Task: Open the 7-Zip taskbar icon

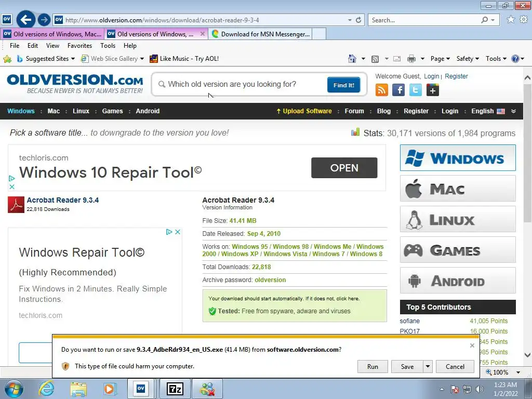Action: pyautogui.click(x=175, y=389)
